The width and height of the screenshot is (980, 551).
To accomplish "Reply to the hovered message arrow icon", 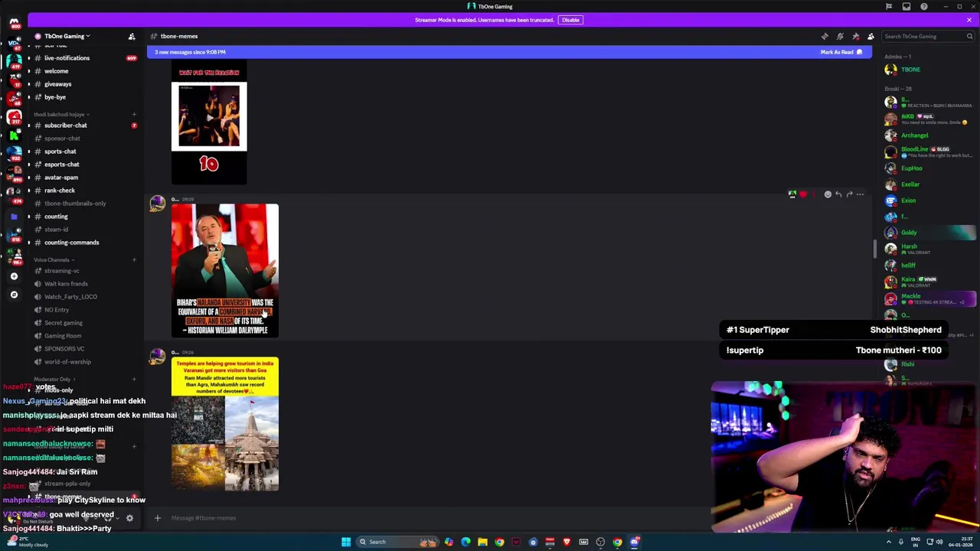I will [838, 194].
